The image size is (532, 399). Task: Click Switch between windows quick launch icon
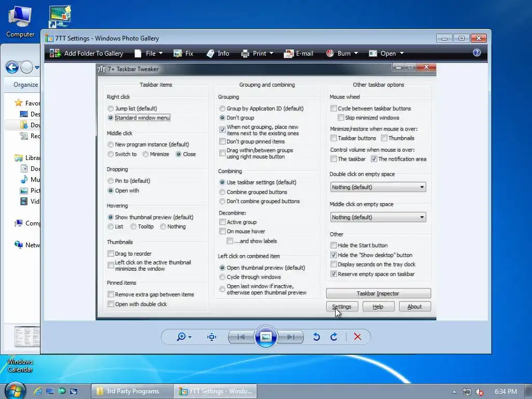(74, 391)
